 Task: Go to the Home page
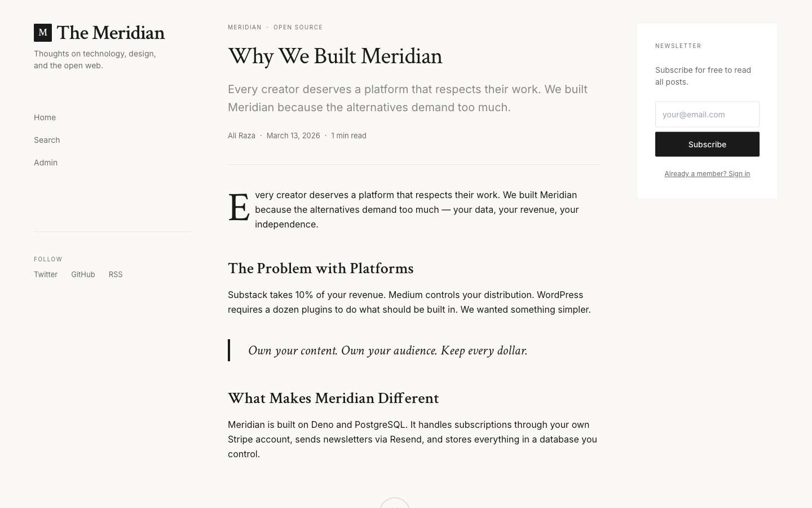[45, 117]
